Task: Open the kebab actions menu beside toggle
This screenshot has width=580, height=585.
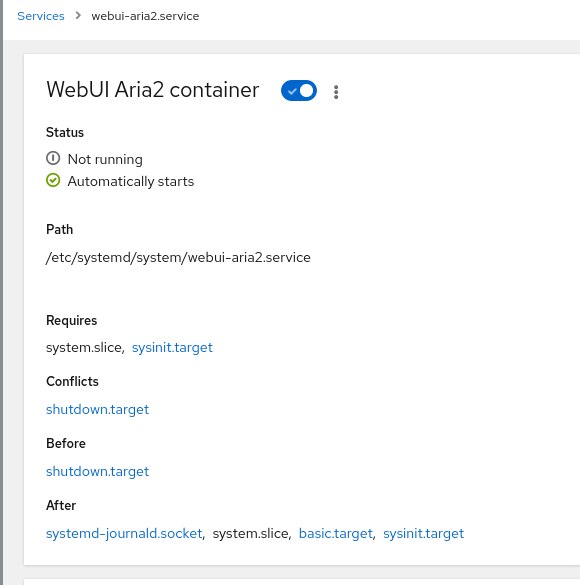Action: [x=336, y=92]
